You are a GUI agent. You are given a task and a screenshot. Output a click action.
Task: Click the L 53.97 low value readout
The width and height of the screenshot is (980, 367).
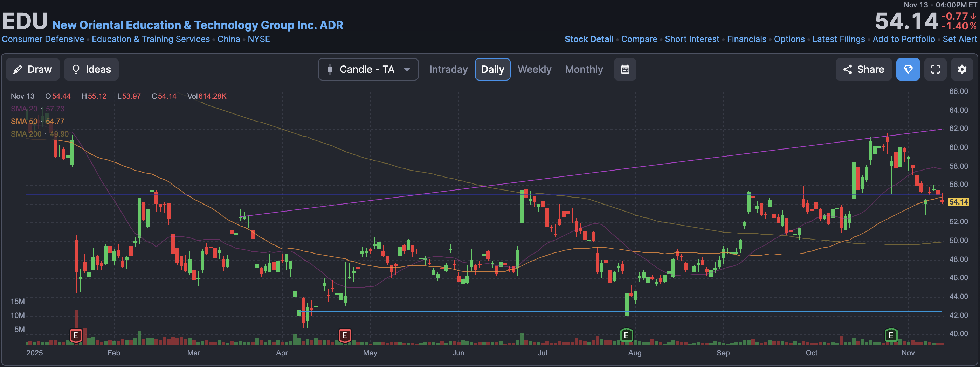pyautogui.click(x=129, y=96)
